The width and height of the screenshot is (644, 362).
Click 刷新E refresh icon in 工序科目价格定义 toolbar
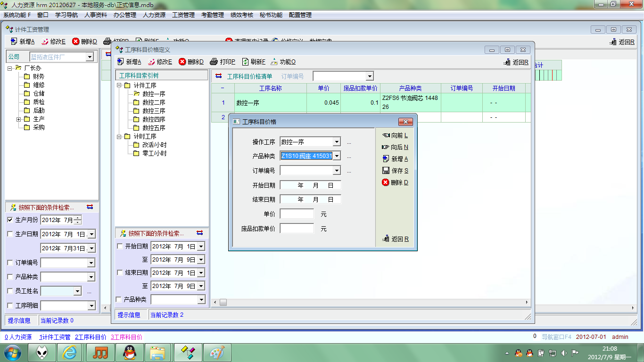pos(245,62)
